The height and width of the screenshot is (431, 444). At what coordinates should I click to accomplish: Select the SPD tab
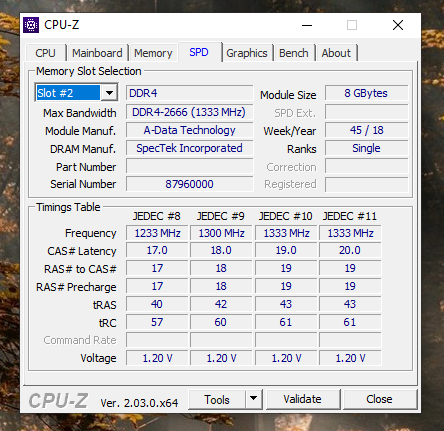click(x=199, y=52)
